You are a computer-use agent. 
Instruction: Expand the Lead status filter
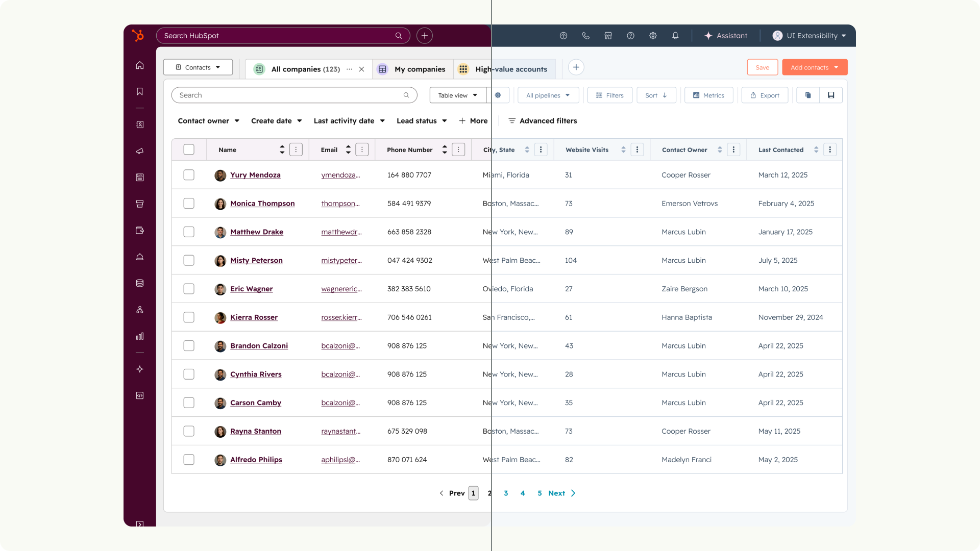pos(422,121)
